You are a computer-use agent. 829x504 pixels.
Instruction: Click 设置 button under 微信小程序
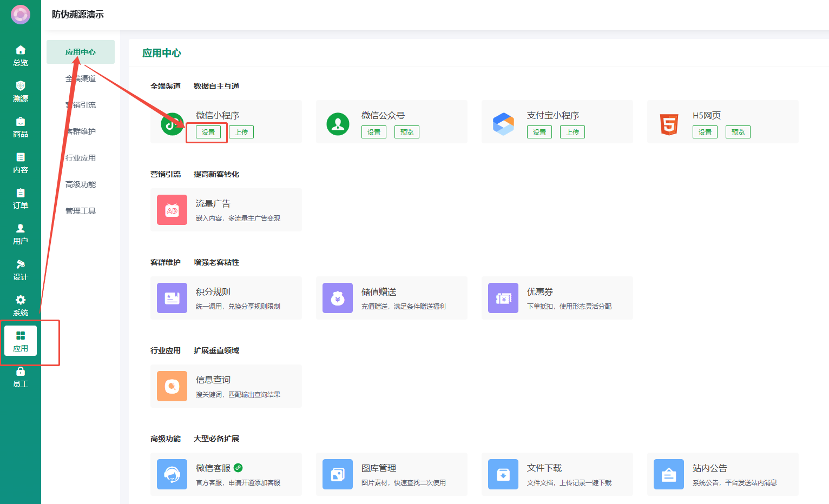coord(208,132)
